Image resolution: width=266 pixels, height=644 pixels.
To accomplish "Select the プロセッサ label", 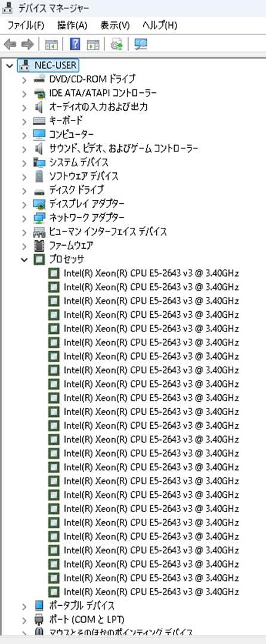I will pos(67,259).
